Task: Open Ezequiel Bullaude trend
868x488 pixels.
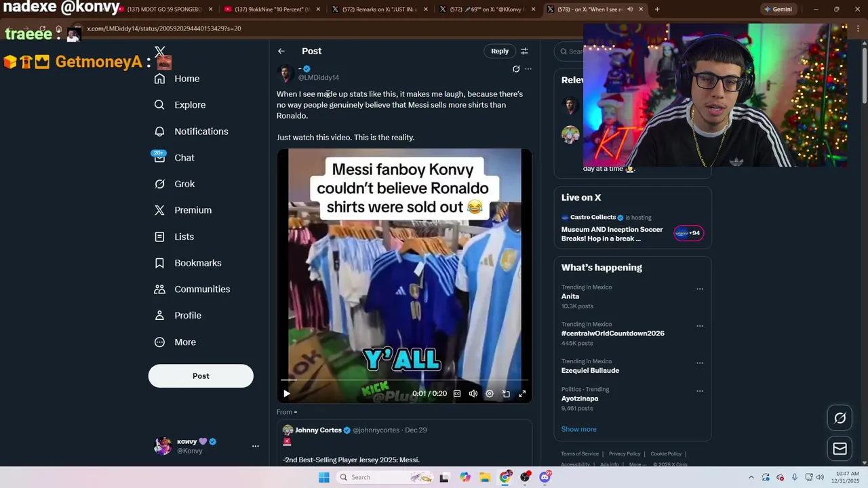Action: (590, 371)
